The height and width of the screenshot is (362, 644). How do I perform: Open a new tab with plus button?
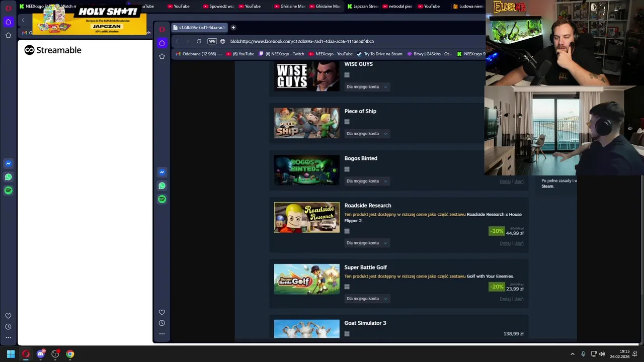[x=233, y=27]
